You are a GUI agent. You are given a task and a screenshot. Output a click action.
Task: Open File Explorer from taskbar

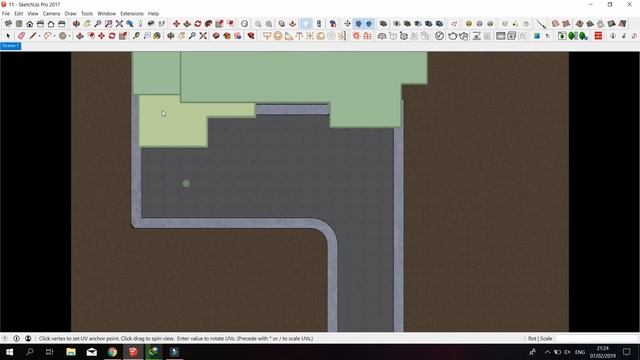click(x=71, y=352)
